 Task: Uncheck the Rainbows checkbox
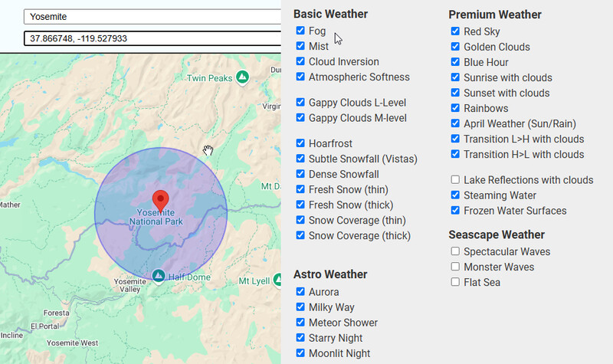[455, 108]
